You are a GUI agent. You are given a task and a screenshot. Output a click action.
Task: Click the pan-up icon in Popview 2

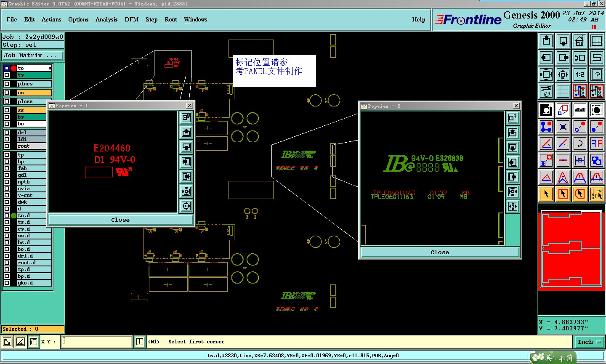click(x=513, y=133)
